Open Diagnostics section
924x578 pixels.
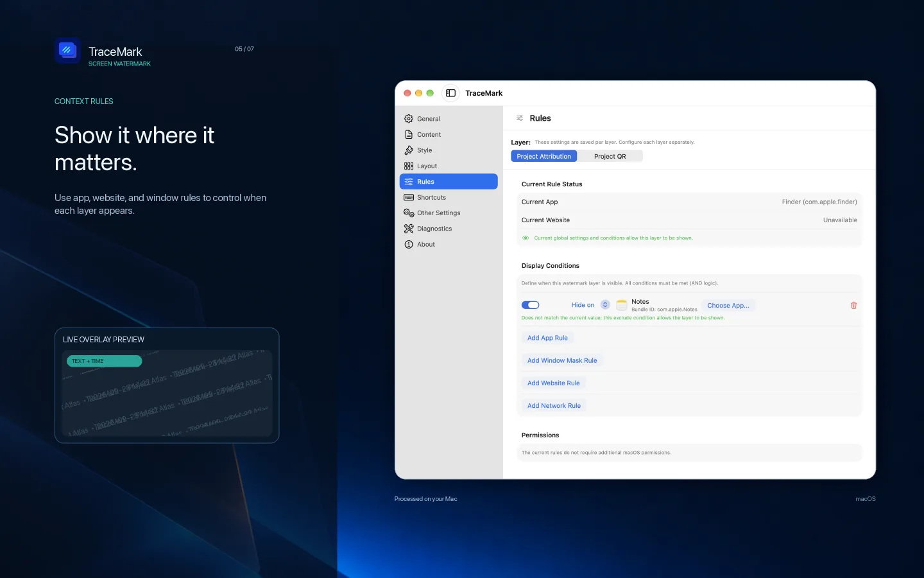(449, 229)
